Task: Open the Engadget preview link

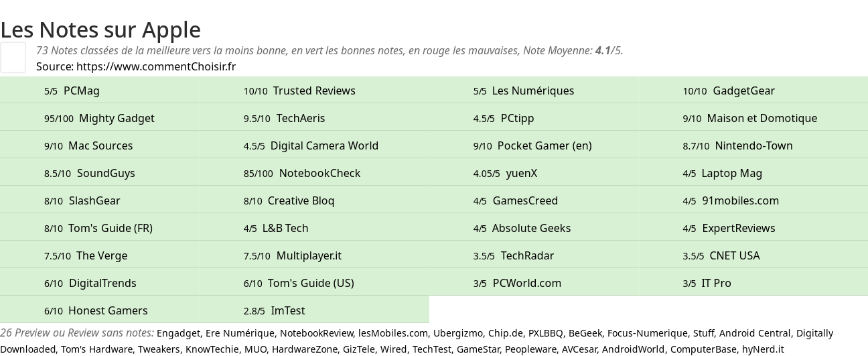Action: pos(178,333)
